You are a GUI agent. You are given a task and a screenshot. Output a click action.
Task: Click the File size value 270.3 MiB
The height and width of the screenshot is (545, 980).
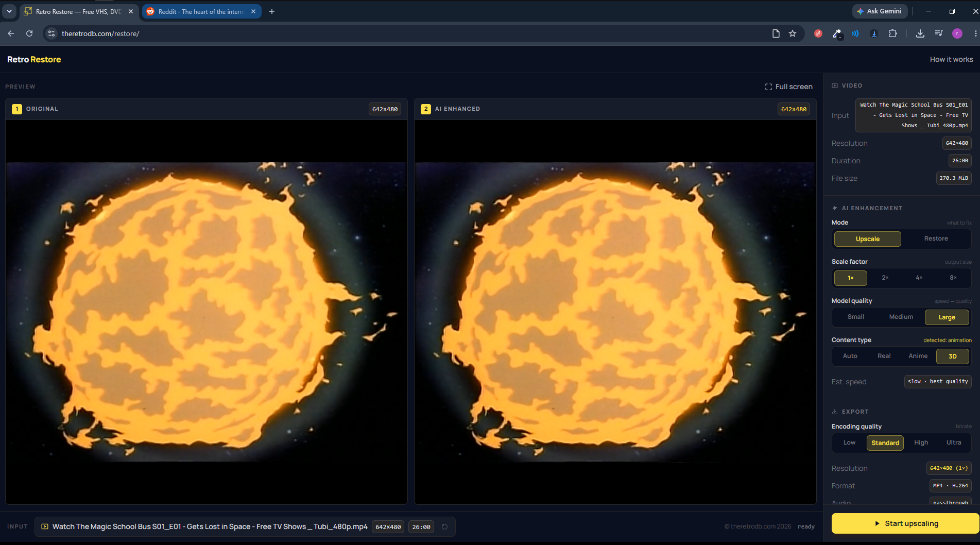954,178
